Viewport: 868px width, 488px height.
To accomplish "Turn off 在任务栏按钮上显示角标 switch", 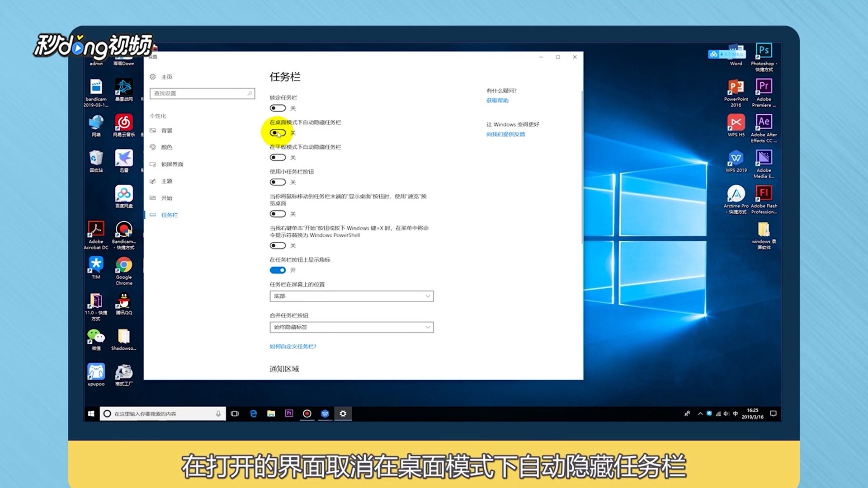I will point(278,270).
